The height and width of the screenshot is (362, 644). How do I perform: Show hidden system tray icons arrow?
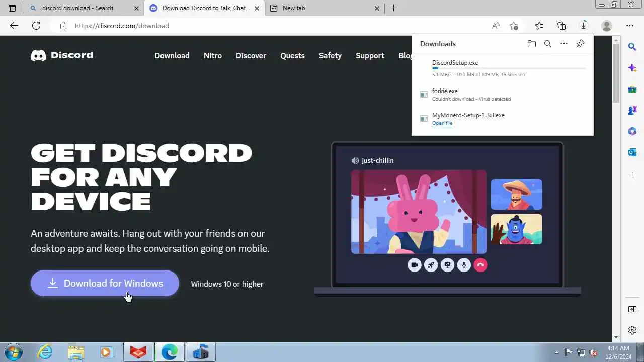[556, 352]
